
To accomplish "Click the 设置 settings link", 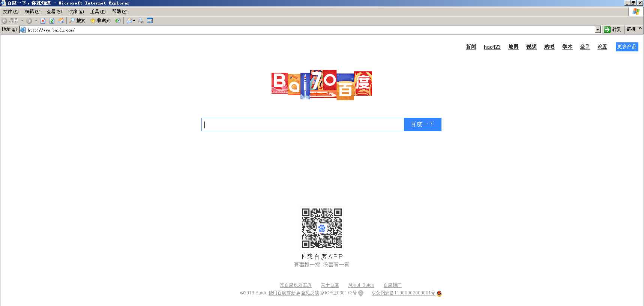I will (x=602, y=47).
